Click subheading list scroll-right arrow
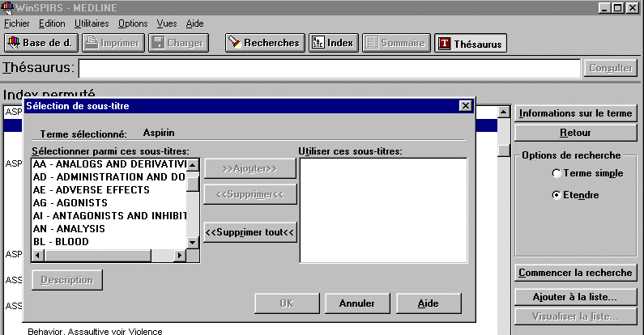The image size is (644, 335). pos(180,256)
